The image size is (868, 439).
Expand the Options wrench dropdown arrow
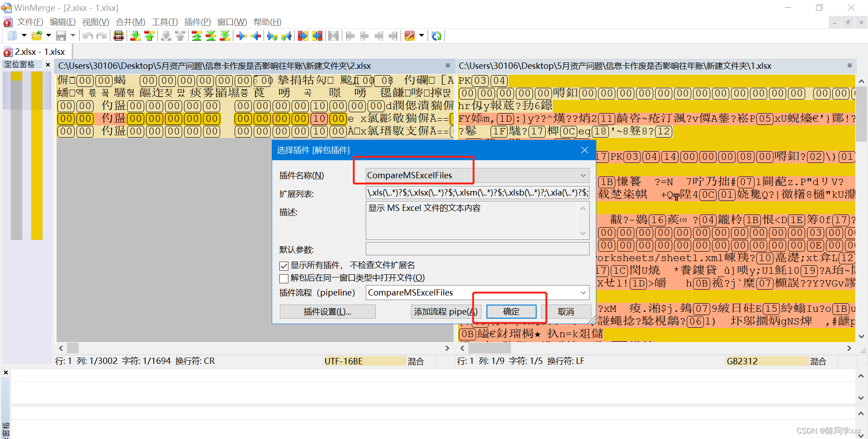pos(421,36)
